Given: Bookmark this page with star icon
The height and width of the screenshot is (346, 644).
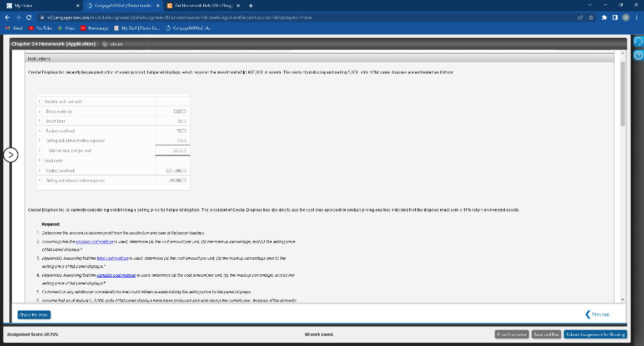Looking at the screenshot, I should [591, 18].
